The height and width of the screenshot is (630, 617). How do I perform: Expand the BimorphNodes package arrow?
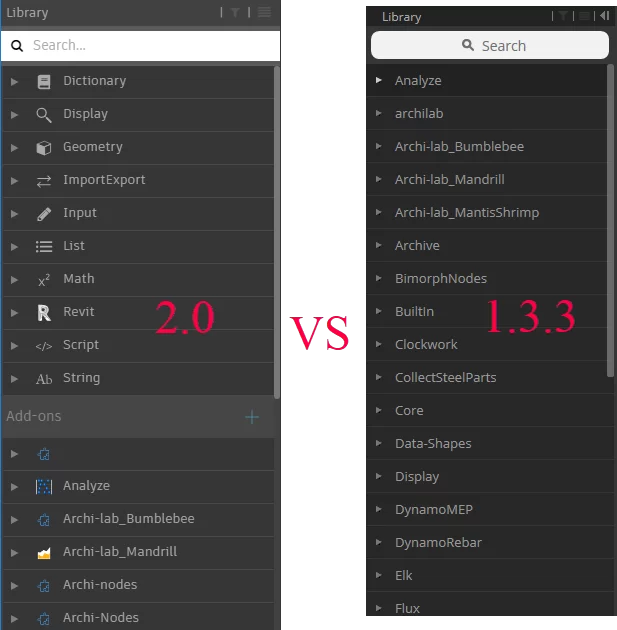tap(378, 279)
